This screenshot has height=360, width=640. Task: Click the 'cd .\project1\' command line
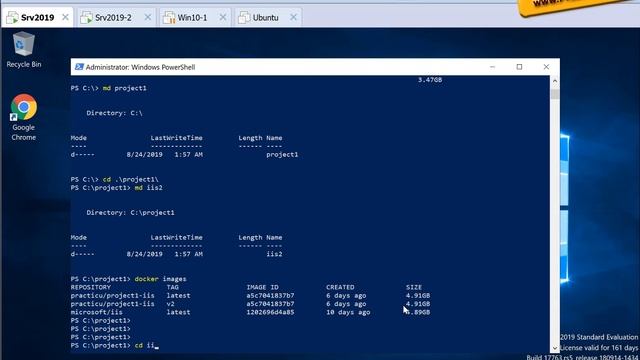[x=115, y=180]
